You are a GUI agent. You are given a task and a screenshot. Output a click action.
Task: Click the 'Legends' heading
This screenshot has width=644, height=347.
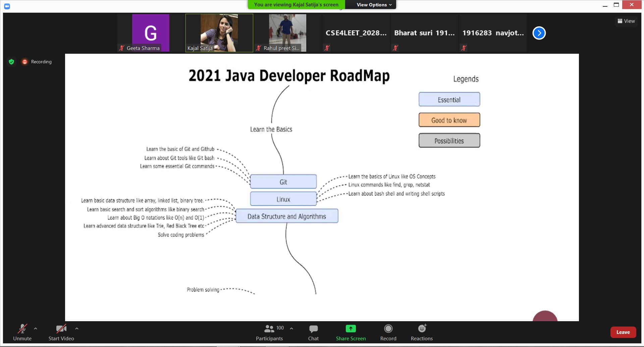point(466,79)
